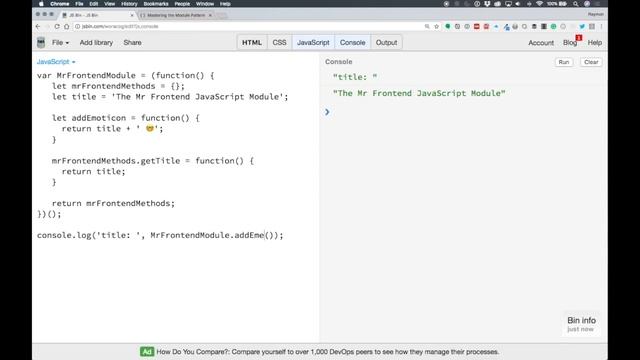Open the View menu
The width and height of the screenshot is (640, 360).
pos(109,4)
